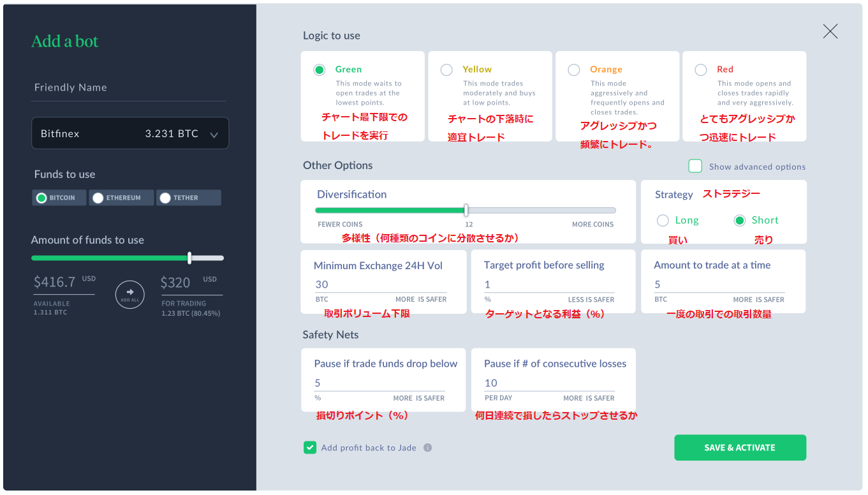868x495 pixels.
Task: Click the Minimum Exchange 24H Vol field
Action: coord(381,284)
